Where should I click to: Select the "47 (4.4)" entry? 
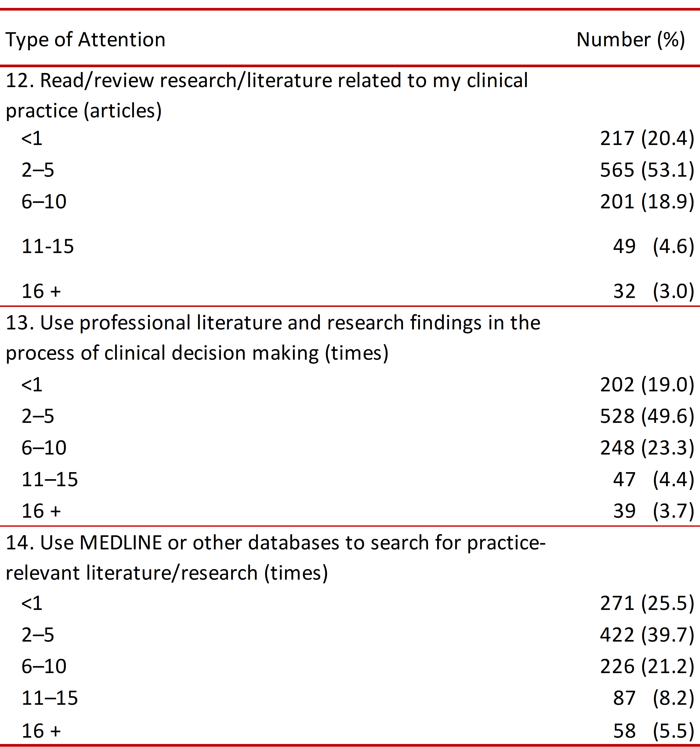point(653,479)
